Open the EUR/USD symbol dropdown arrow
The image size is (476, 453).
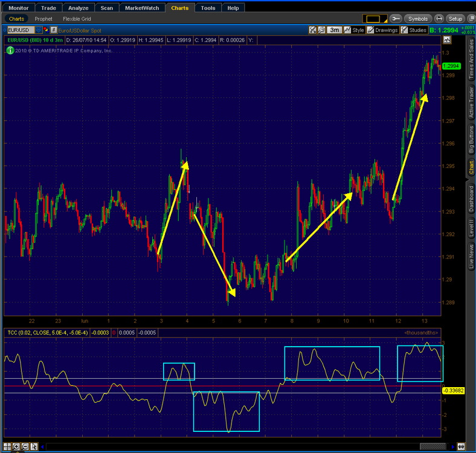(x=39, y=30)
